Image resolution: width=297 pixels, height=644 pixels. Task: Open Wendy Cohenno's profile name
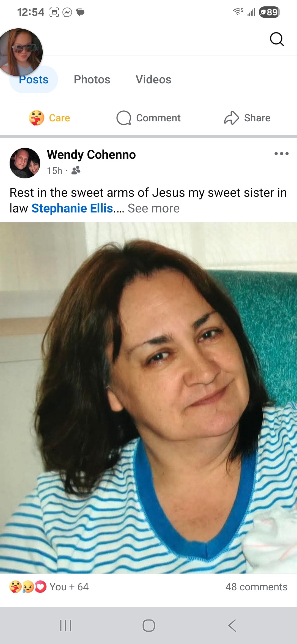pos(91,155)
